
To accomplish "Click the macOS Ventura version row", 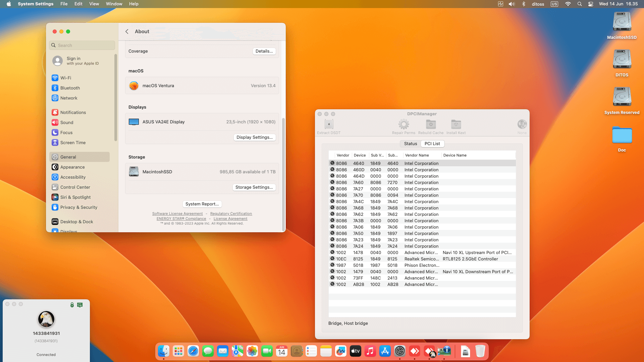I will point(202,86).
